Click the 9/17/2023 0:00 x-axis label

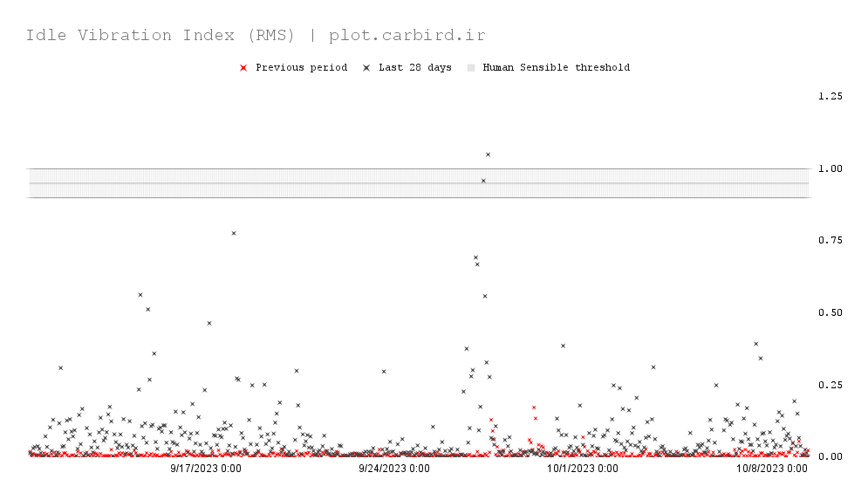point(206,469)
